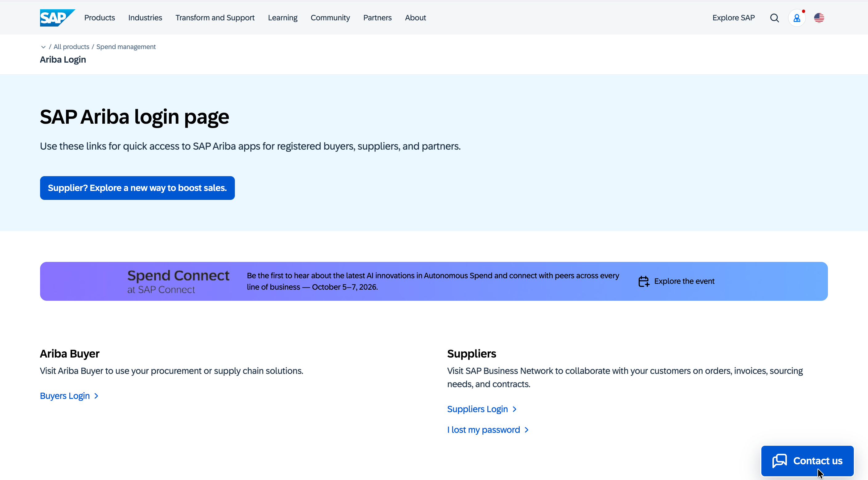The width and height of the screenshot is (868, 480).
Task: Go to All products breadcrumb
Action: pos(72,47)
